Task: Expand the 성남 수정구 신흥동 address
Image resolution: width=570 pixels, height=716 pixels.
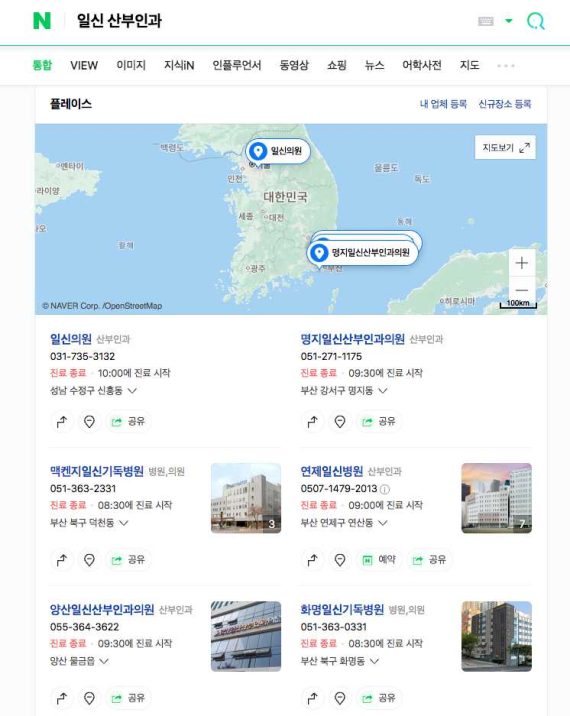Action: (93, 390)
